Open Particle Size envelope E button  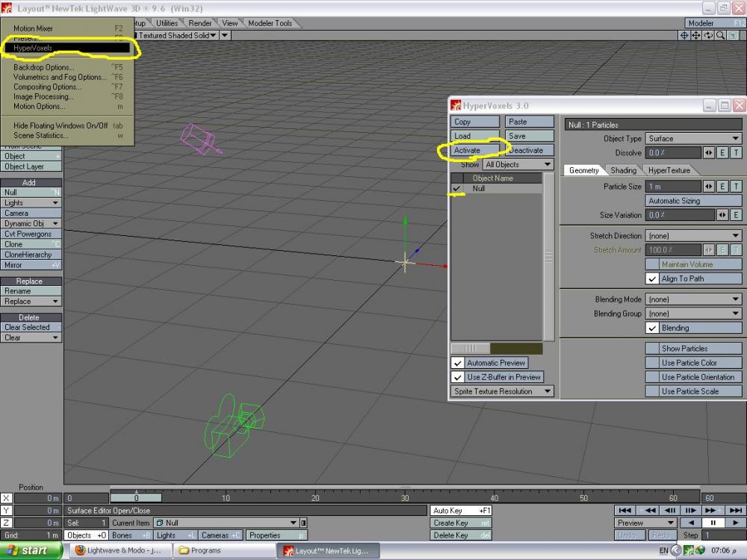722,186
